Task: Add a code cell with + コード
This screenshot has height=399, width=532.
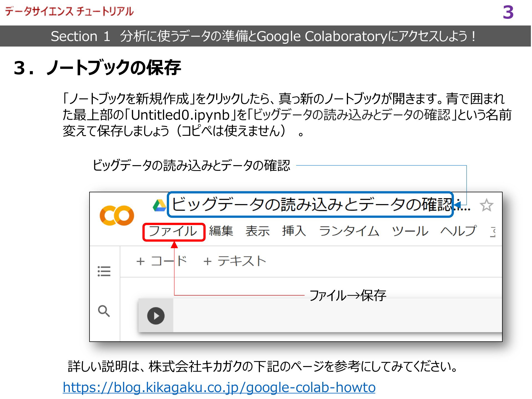Action: pos(162,261)
